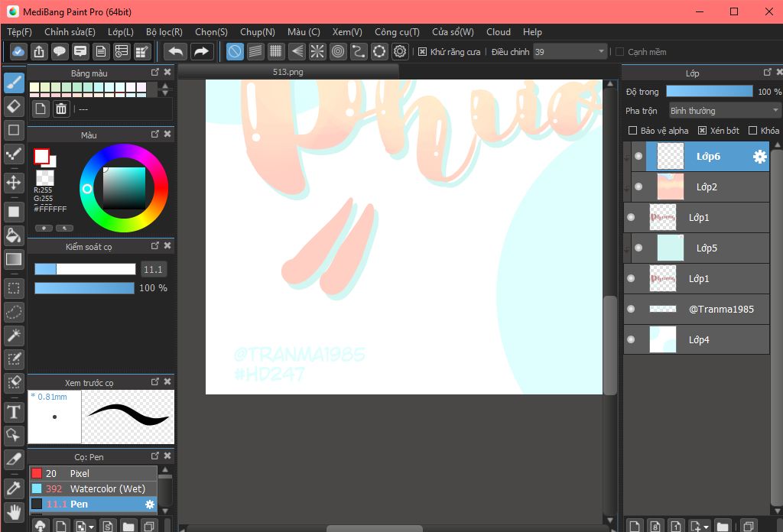Enable the Khóa lock checkbox

752,130
